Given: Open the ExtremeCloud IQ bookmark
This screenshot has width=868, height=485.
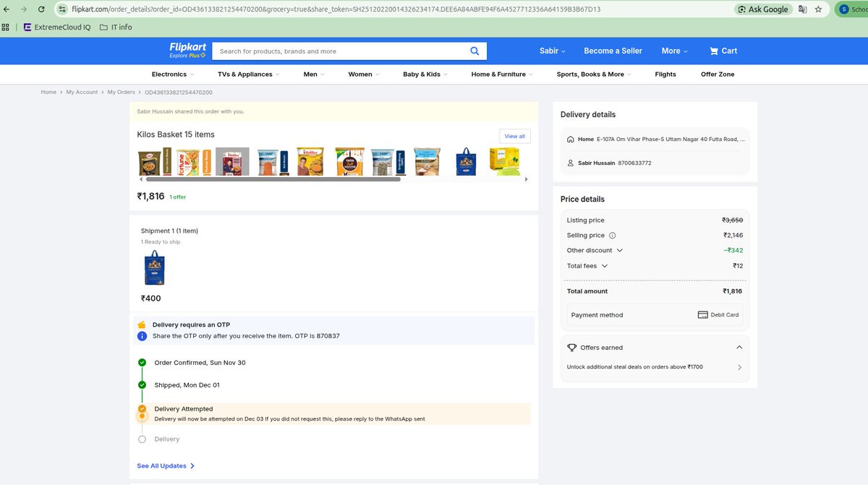Looking at the screenshot, I should (57, 27).
